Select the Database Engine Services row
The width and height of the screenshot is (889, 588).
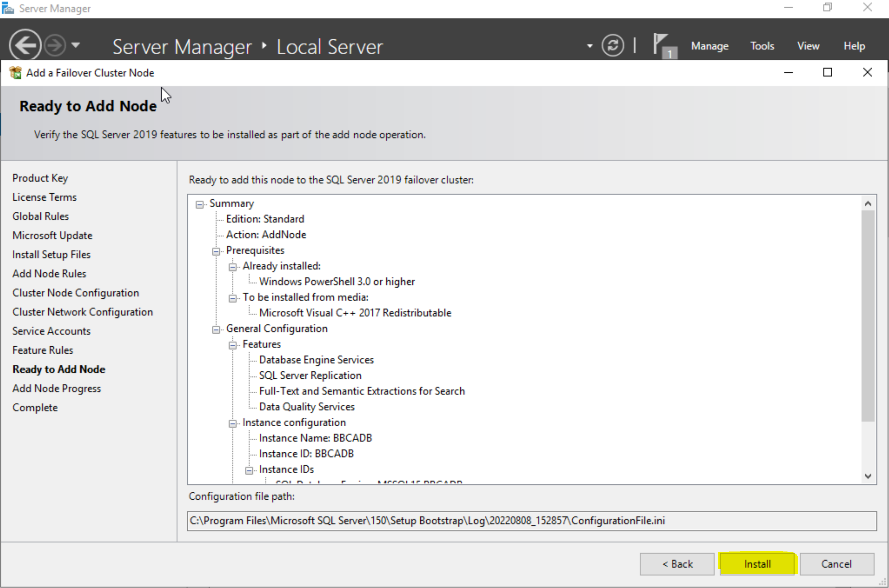point(316,360)
